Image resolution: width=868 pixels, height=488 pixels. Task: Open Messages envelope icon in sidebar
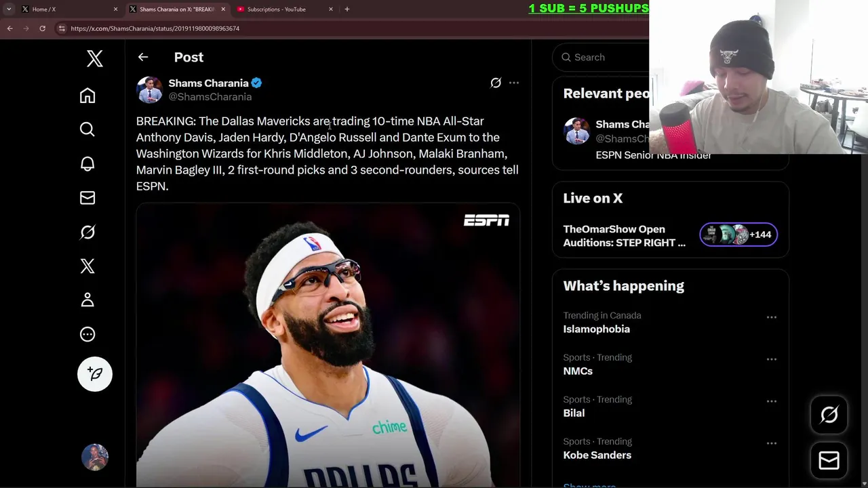87,198
